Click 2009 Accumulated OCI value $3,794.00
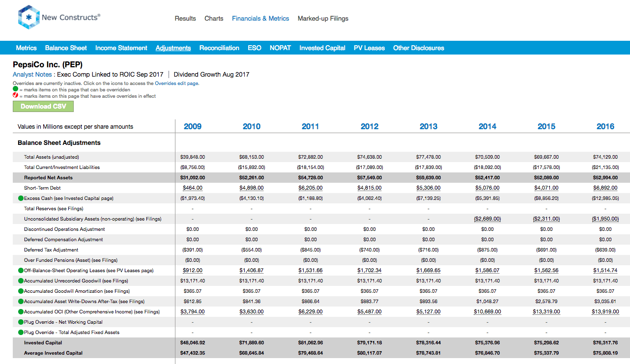Image resolution: width=630 pixels, height=364 pixels. [193, 312]
